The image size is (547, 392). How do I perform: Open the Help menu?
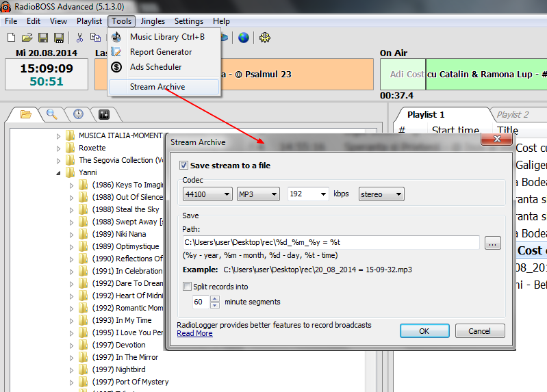(222, 21)
